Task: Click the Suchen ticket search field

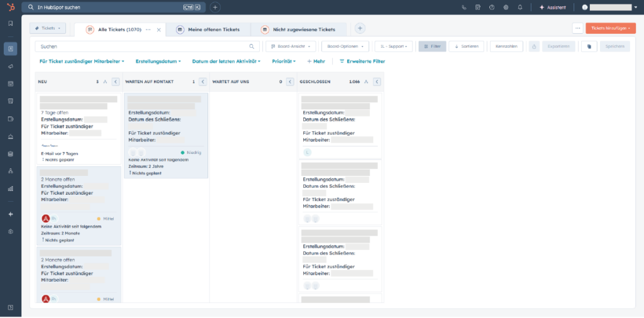Action: coord(145,47)
